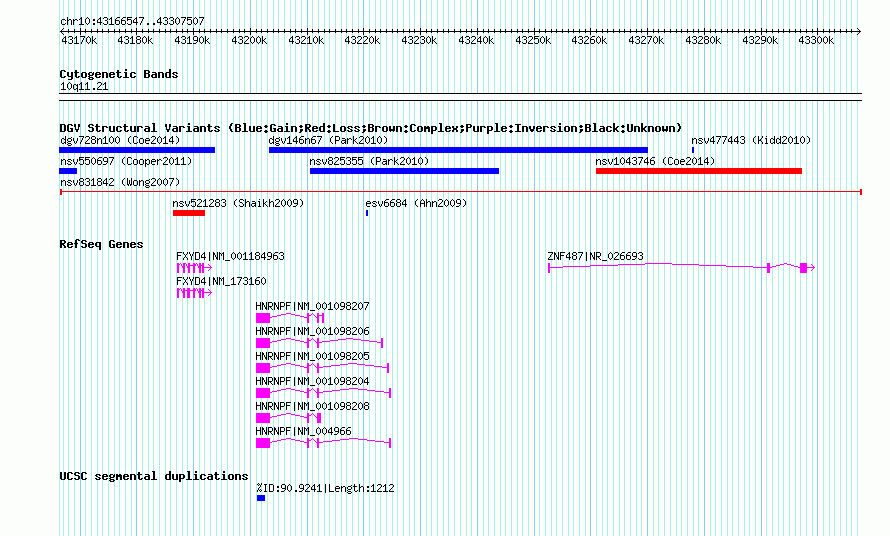The image size is (890, 536).
Task: Click the 43250k ruler tick label
Action: tap(533, 41)
